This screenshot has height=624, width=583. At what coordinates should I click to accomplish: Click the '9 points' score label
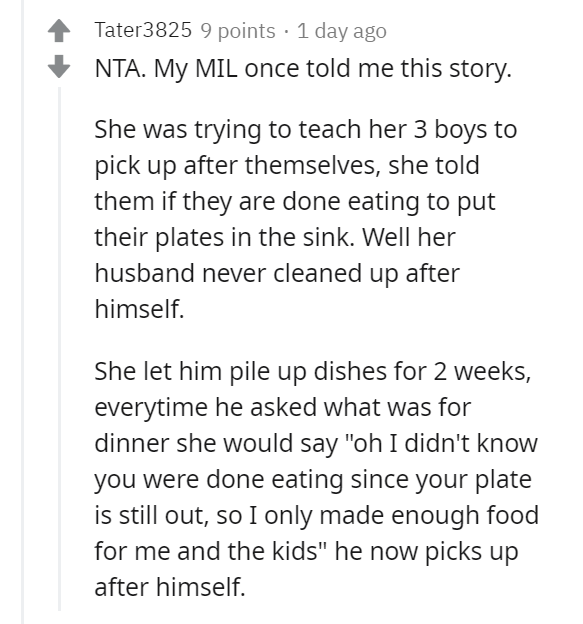pos(238,31)
